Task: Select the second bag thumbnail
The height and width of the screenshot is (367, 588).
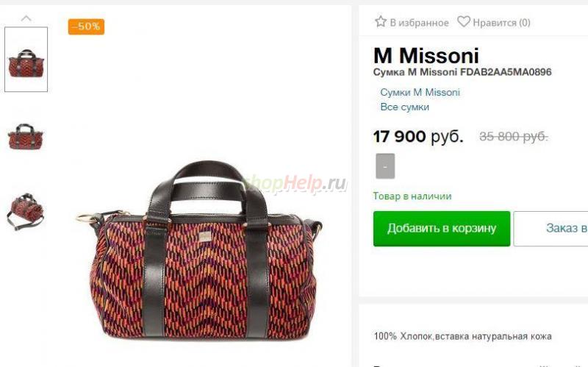Action: click(x=26, y=137)
